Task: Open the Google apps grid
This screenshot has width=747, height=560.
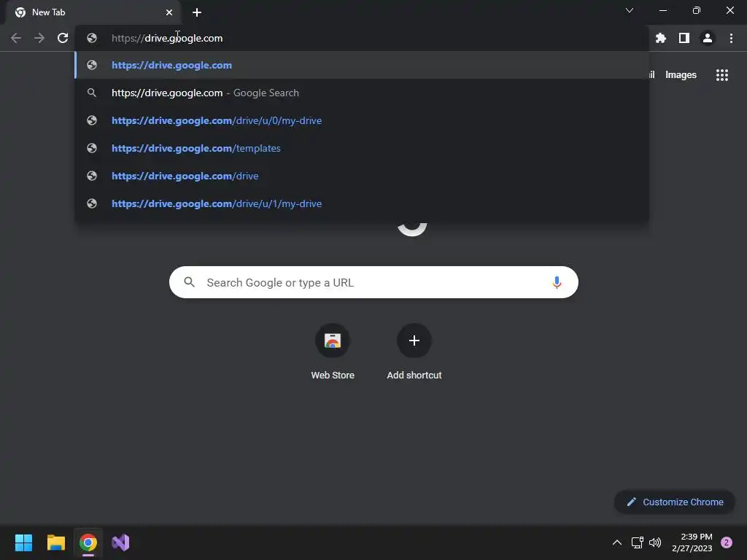Action: pyautogui.click(x=721, y=75)
